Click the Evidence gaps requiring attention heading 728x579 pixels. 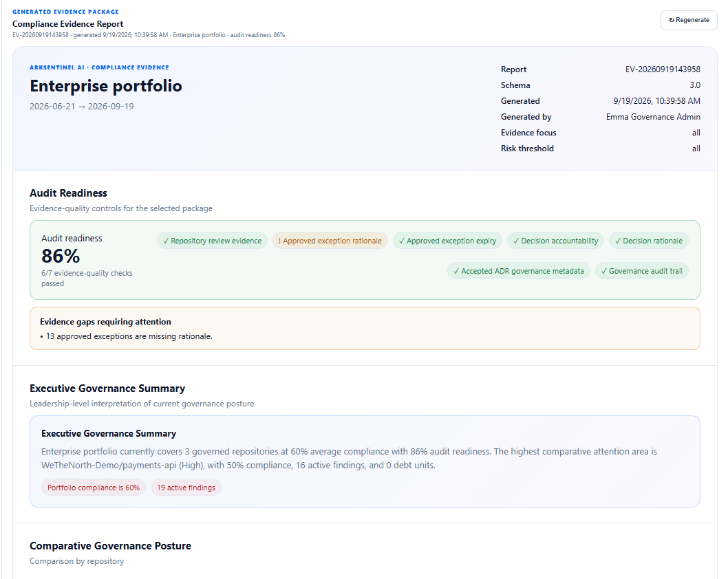pos(105,322)
